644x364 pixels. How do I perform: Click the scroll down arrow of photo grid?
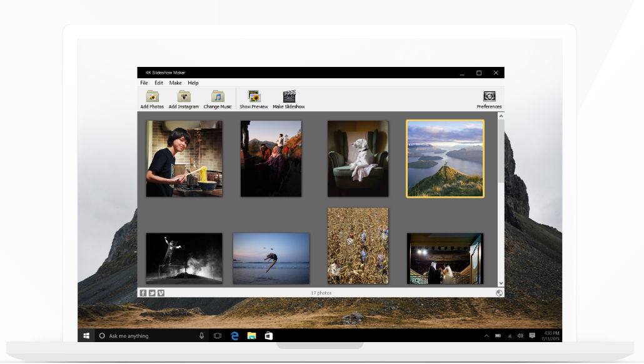501,283
